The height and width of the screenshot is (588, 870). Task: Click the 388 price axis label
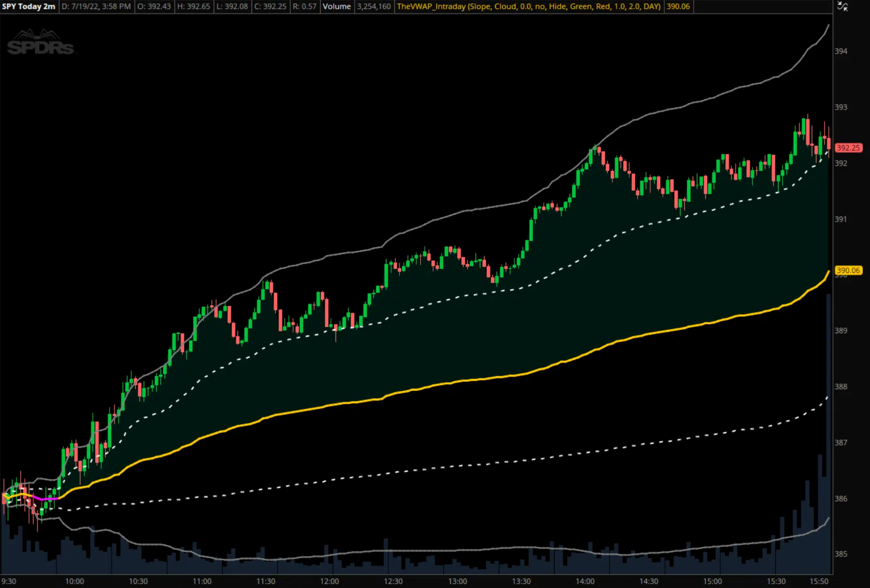(x=841, y=386)
